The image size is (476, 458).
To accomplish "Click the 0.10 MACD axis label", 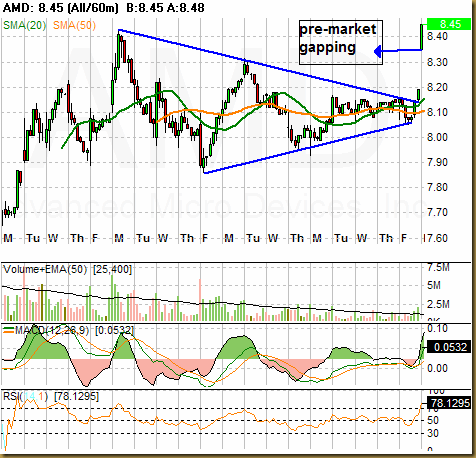I will point(437,329).
